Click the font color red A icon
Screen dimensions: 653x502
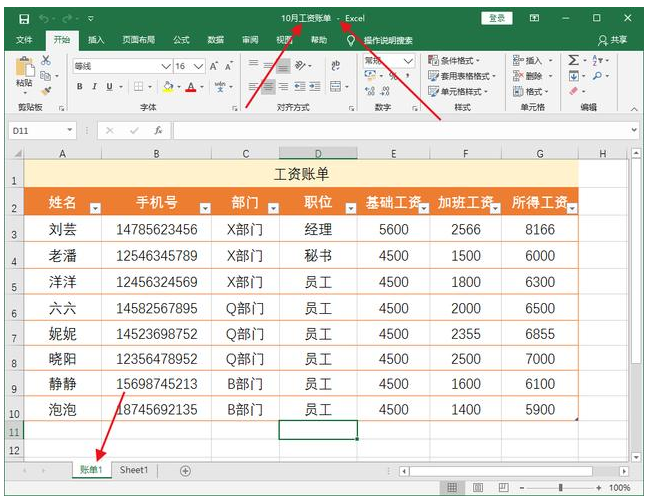pyautogui.click(x=189, y=87)
